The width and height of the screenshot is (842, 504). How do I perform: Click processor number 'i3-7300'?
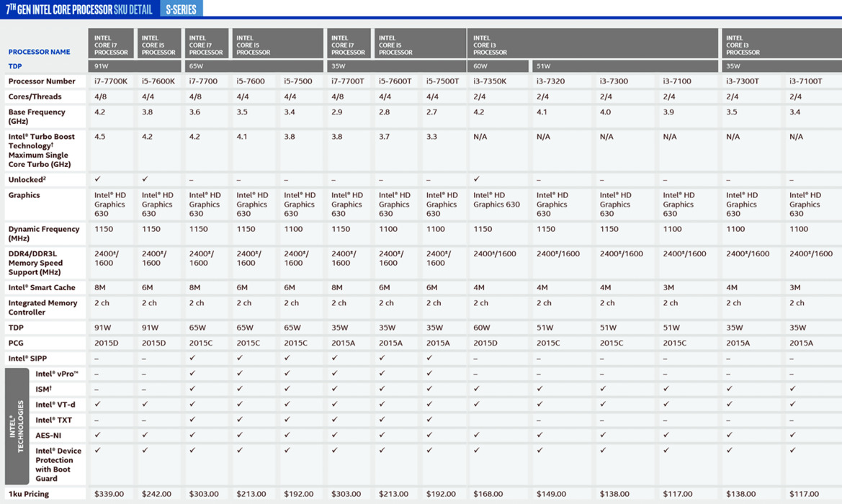coord(614,81)
